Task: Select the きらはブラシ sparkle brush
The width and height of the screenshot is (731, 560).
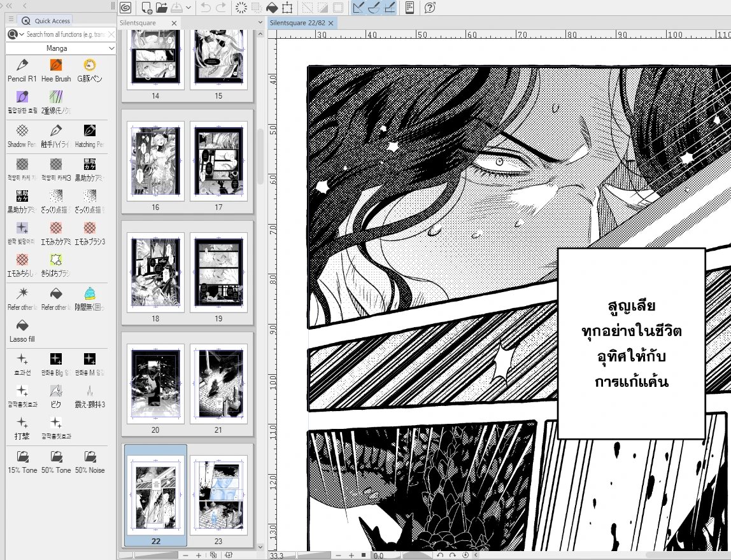Action: pos(56,265)
